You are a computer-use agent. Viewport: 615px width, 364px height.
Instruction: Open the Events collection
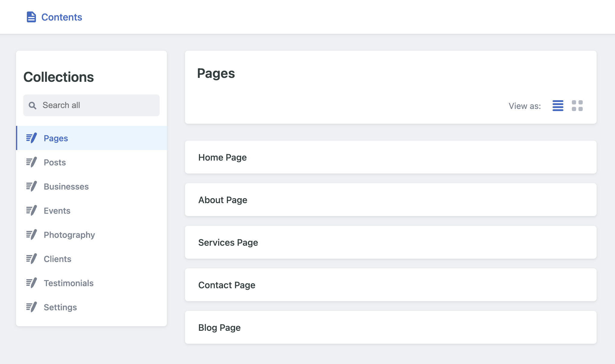coord(91,210)
